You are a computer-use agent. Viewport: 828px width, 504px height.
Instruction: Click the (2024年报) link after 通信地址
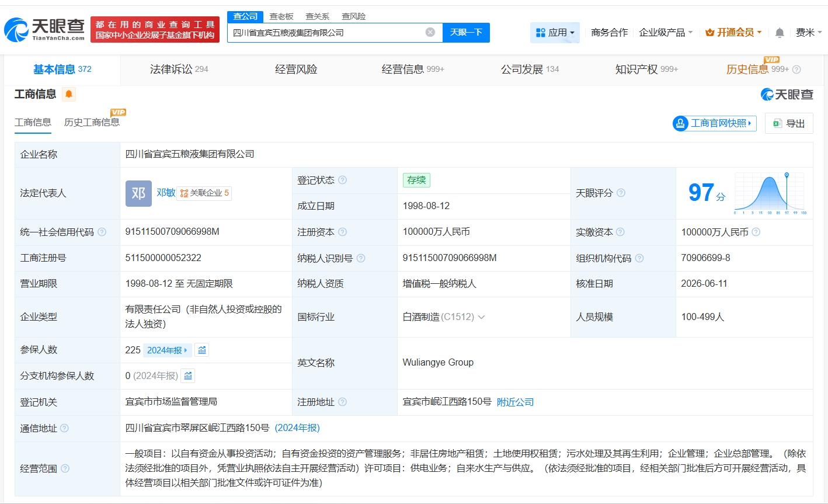(x=297, y=428)
